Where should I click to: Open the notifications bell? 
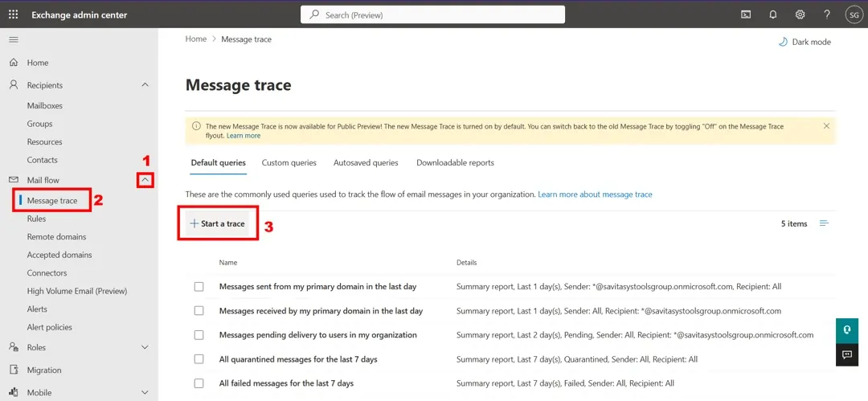[773, 15]
